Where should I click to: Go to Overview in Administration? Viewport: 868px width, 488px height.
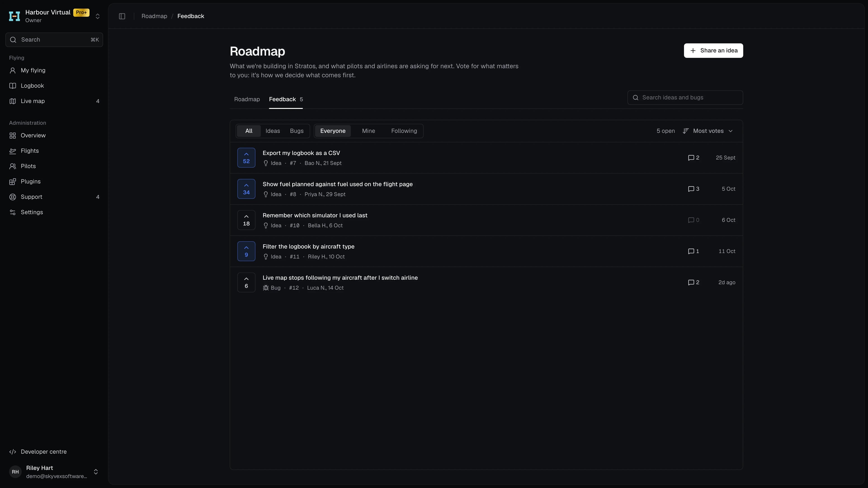coord(54,135)
